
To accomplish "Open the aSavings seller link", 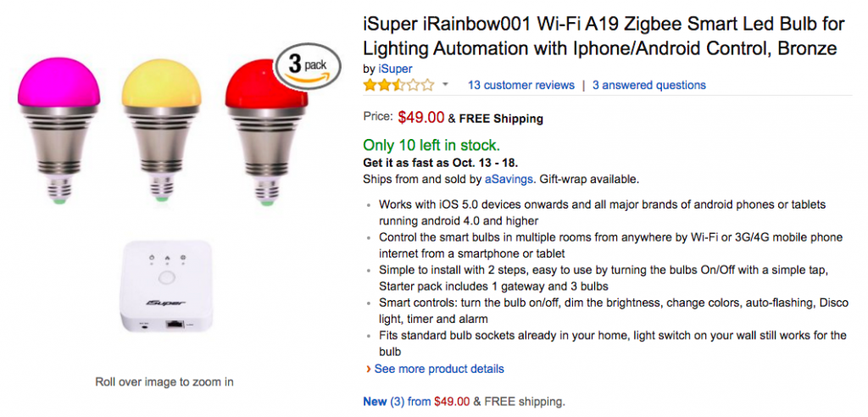I will pyautogui.click(x=509, y=179).
